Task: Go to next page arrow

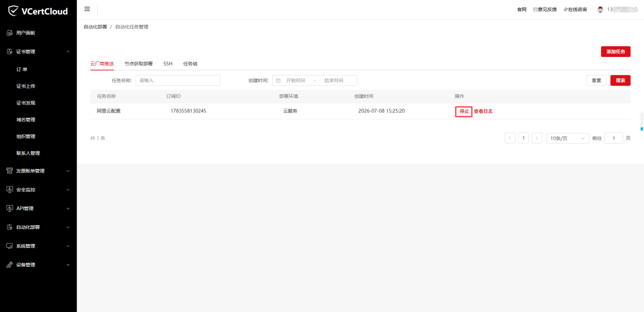Action: [x=537, y=138]
